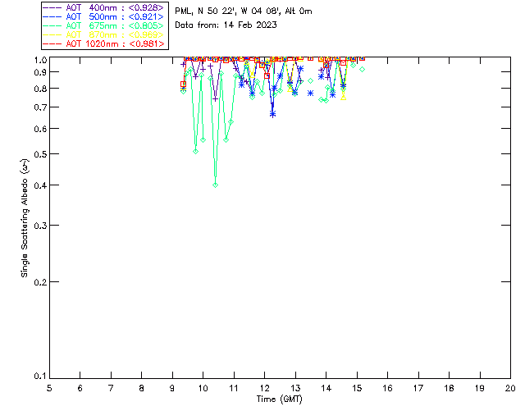The image size is (525, 420).
Task: Click the AOT 500nm legend entry
Action: (x=104, y=16)
